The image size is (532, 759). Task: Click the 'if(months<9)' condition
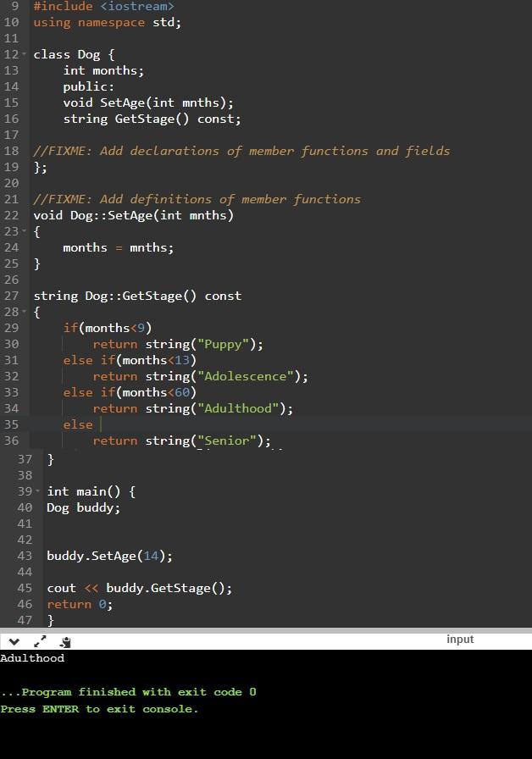click(x=108, y=328)
